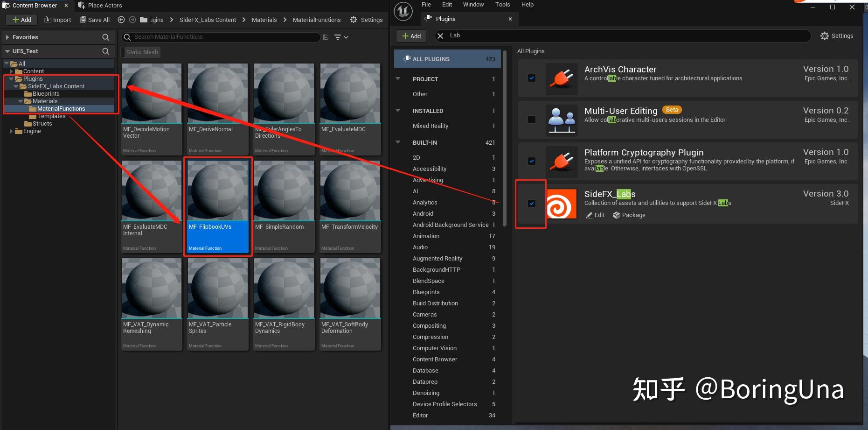868x430 pixels.
Task: Expand the Engine folder
Action: (x=11, y=131)
